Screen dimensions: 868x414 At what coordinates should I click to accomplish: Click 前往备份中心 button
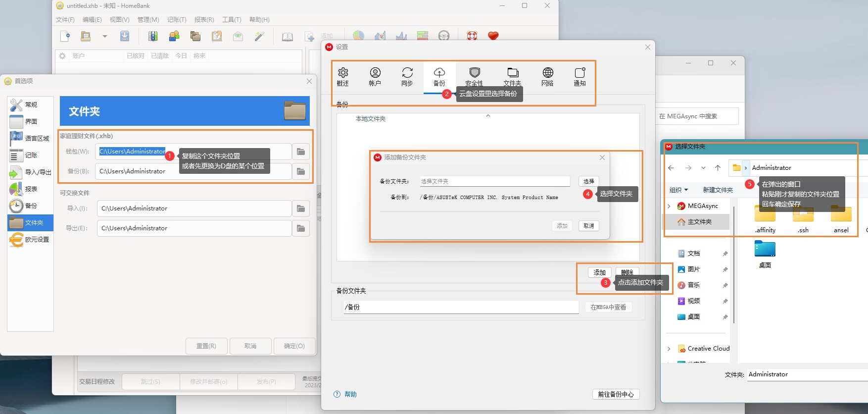click(x=616, y=394)
